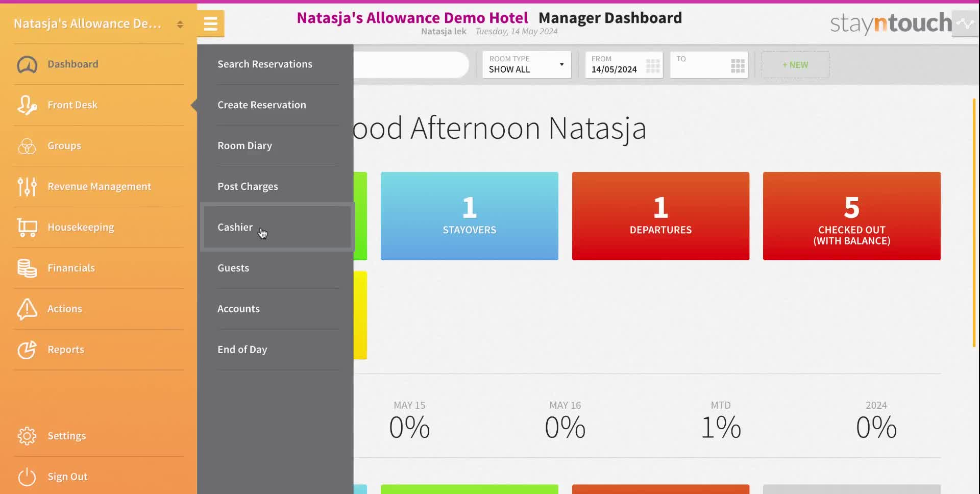Click the MAY 15 occupancy 0% value
Screen dimensions: 980x494
pyautogui.click(x=409, y=428)
